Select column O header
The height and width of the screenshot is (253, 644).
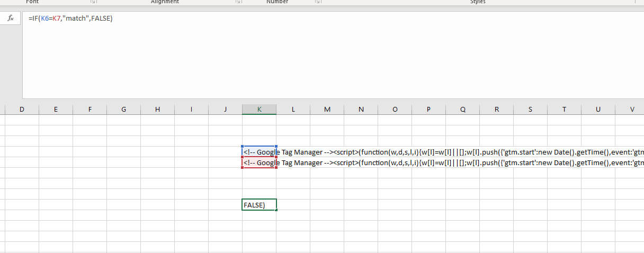click(x=395, y=109)
